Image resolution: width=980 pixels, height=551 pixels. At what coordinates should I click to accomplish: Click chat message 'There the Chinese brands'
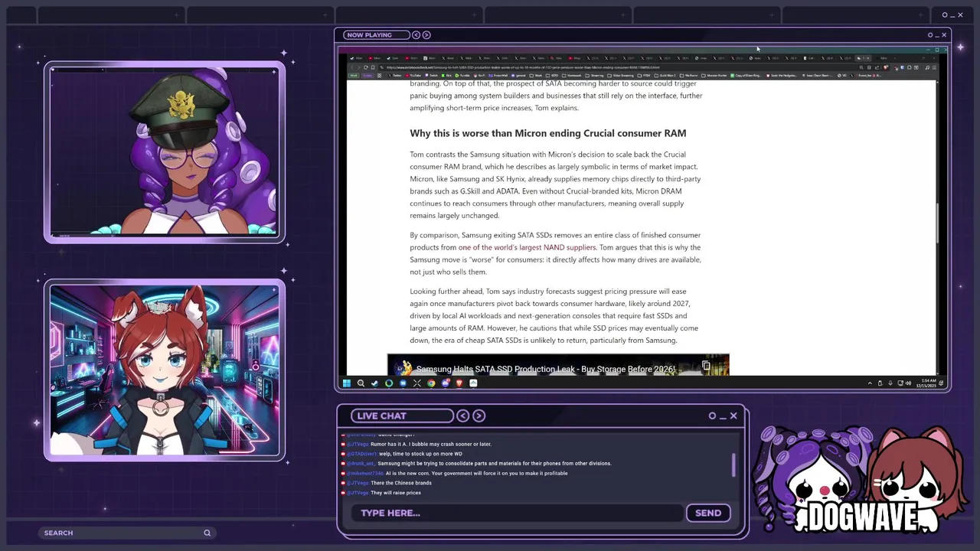[x=401, y=483]
